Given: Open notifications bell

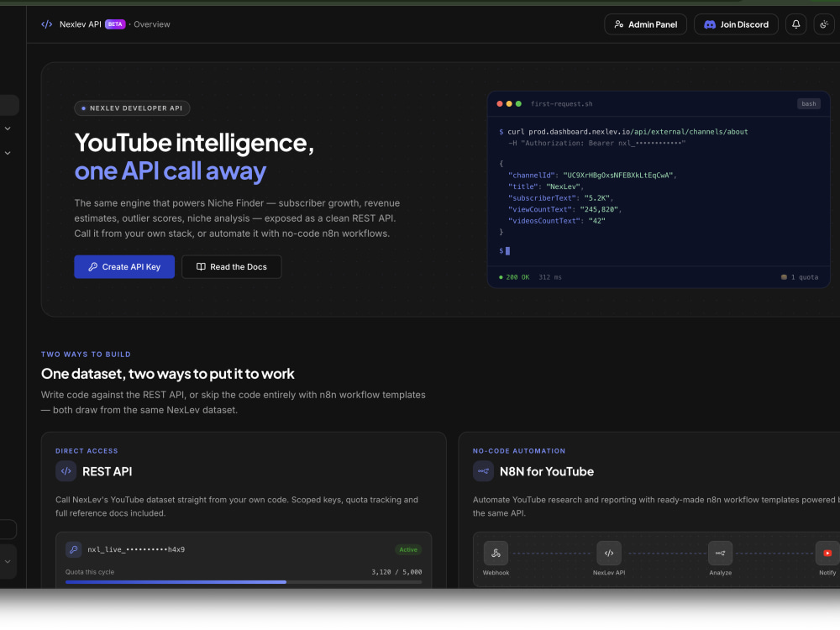Looking at the screenshot, I should pyautogui.click(x=796, y=24).
